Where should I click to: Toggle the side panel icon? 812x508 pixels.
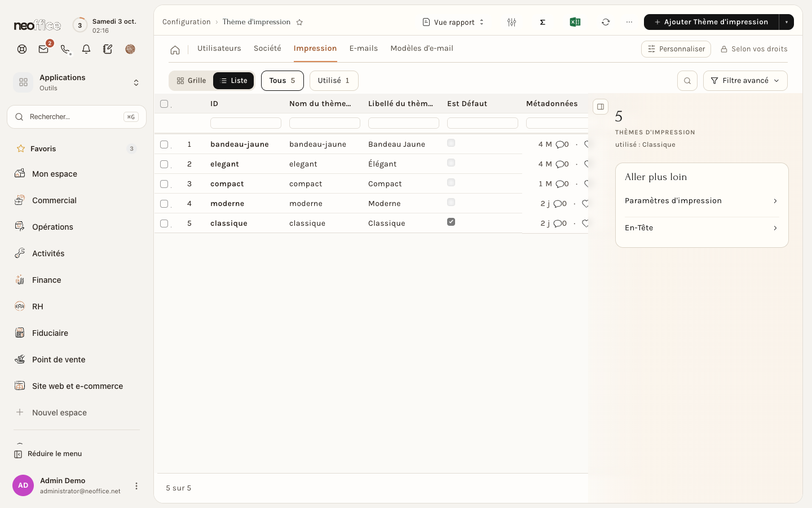(x=601, y=107)
